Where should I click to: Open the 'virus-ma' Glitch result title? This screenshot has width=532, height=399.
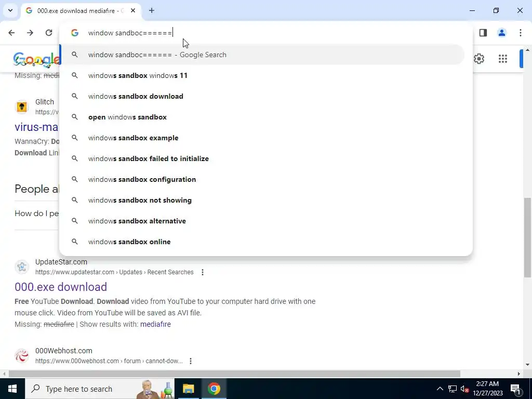tap(36, 127)
